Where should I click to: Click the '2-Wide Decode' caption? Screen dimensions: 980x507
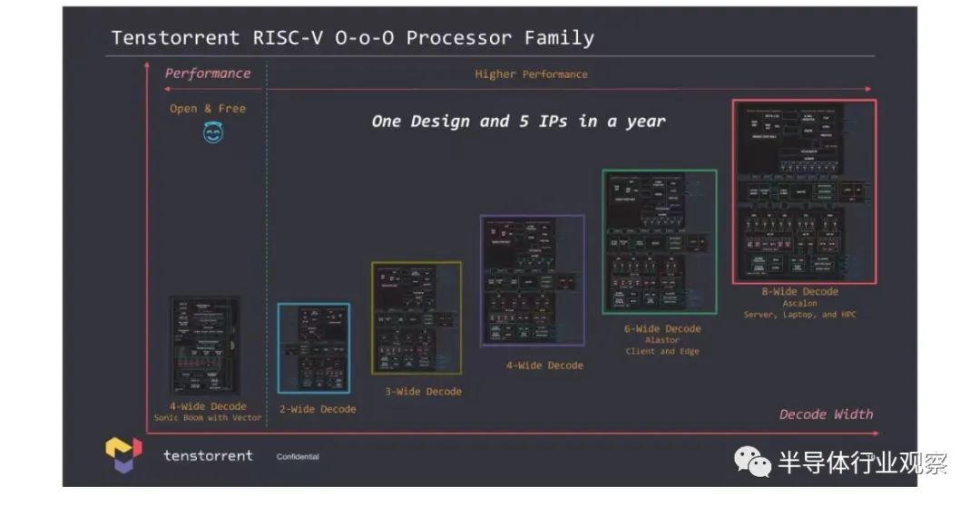click(x=318, y=410)
